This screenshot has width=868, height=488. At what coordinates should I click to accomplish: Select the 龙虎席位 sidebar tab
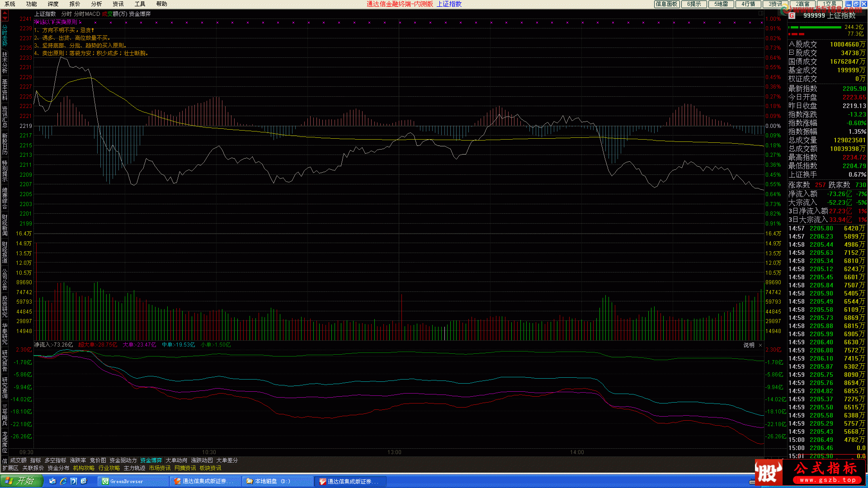click(5, 442)
